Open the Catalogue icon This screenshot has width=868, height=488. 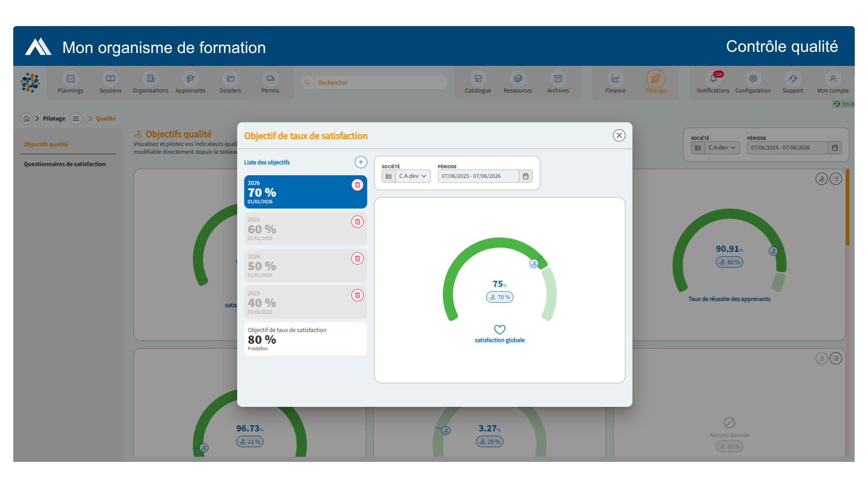478,79
